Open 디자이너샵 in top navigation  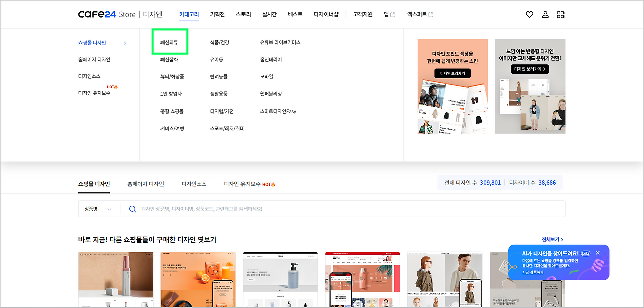(x=326, y=14)
